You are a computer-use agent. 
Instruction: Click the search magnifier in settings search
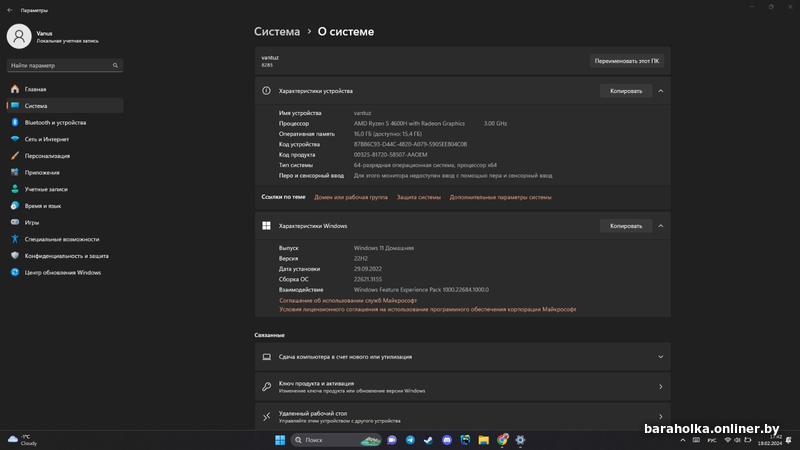(115, 65)
